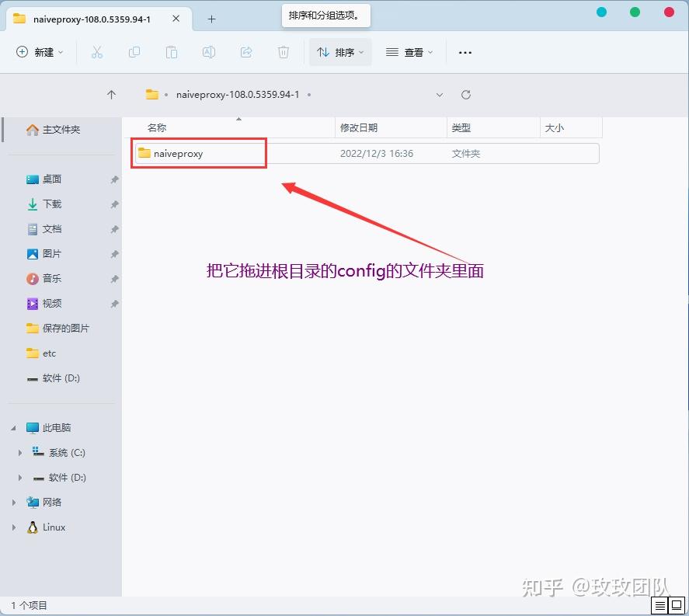Open 保存的图片 folder in sidebar

pyautogui.click(x=66, y=329)
